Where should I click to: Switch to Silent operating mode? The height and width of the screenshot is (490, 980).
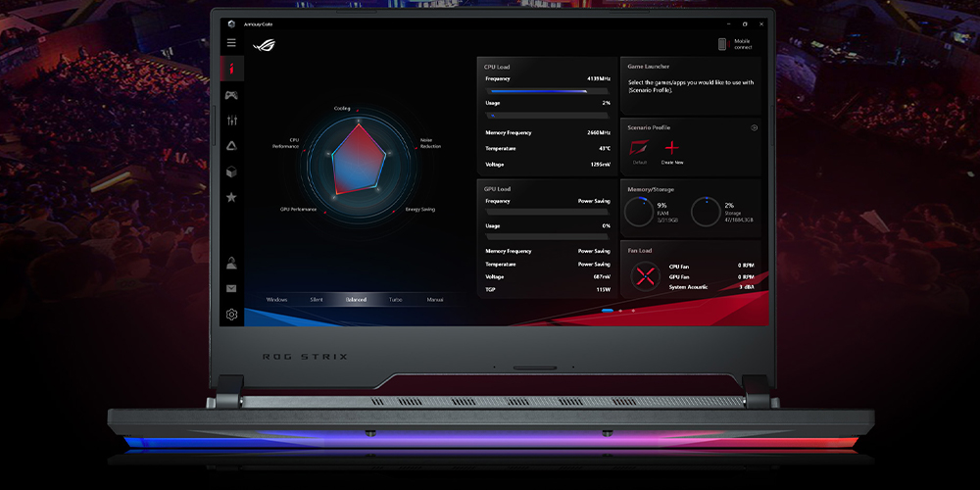tap(317, 300)
